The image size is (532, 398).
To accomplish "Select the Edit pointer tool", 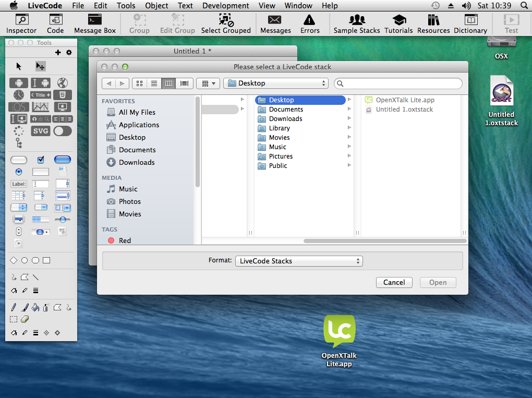I will coord(40,66).
